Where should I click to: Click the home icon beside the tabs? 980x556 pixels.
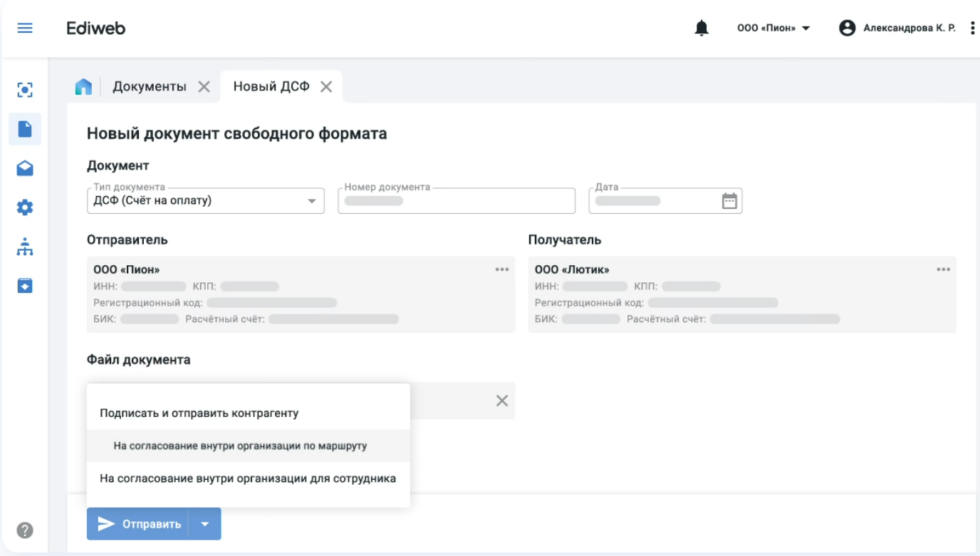click(x=85, y=86)
